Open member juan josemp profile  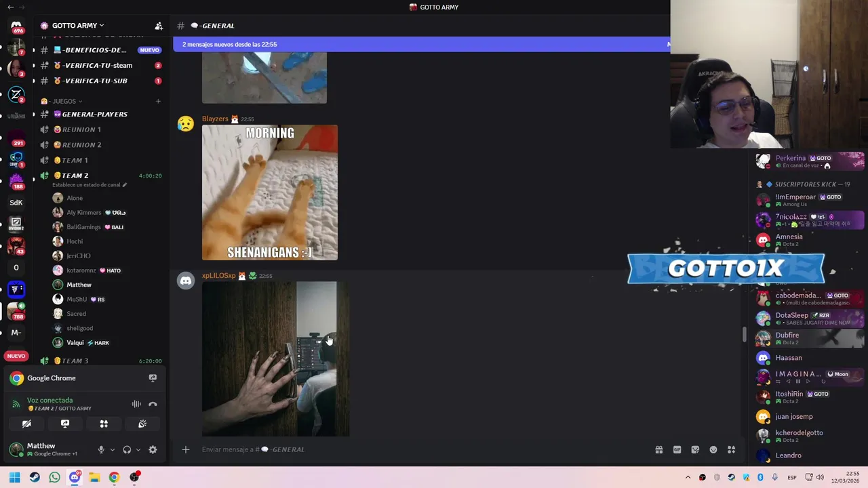pos(810,416)
